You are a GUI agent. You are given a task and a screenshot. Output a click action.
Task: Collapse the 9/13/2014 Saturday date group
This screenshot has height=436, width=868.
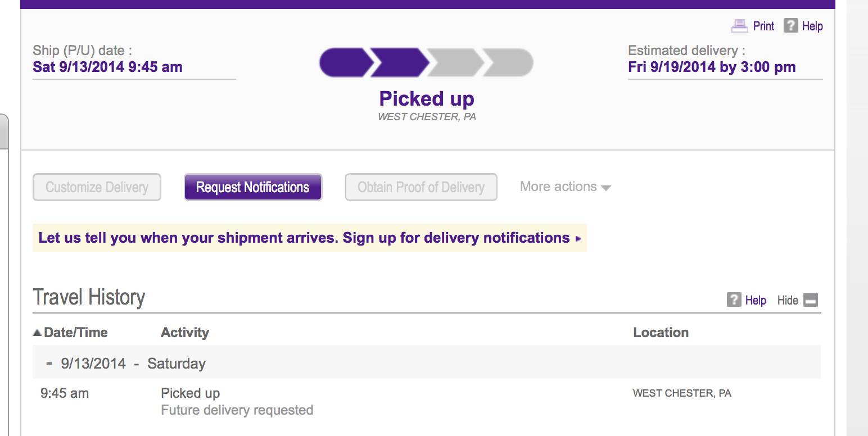pos(49,363)
